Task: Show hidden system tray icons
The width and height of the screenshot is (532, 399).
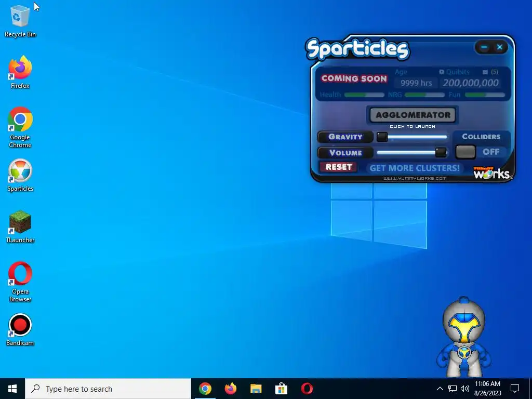Action: (440, 389)
